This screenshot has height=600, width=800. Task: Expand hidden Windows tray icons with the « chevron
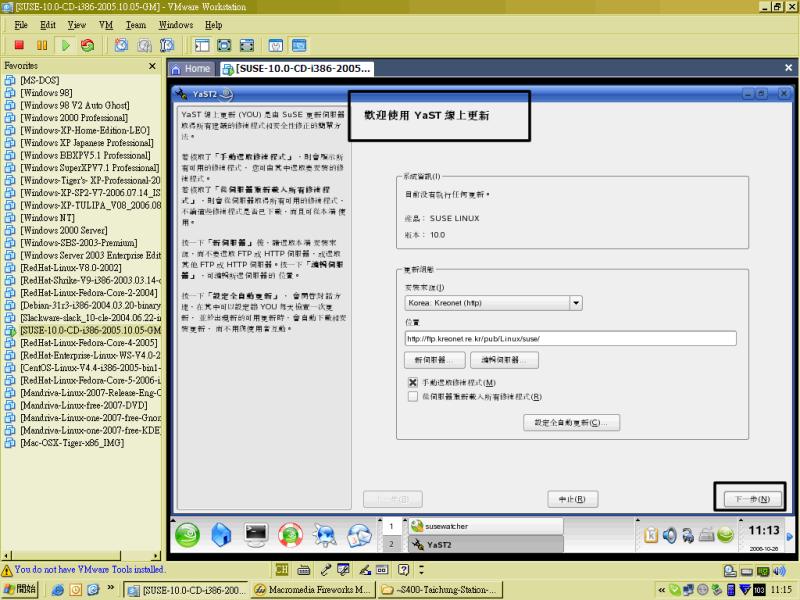click(x=661, y=590)
